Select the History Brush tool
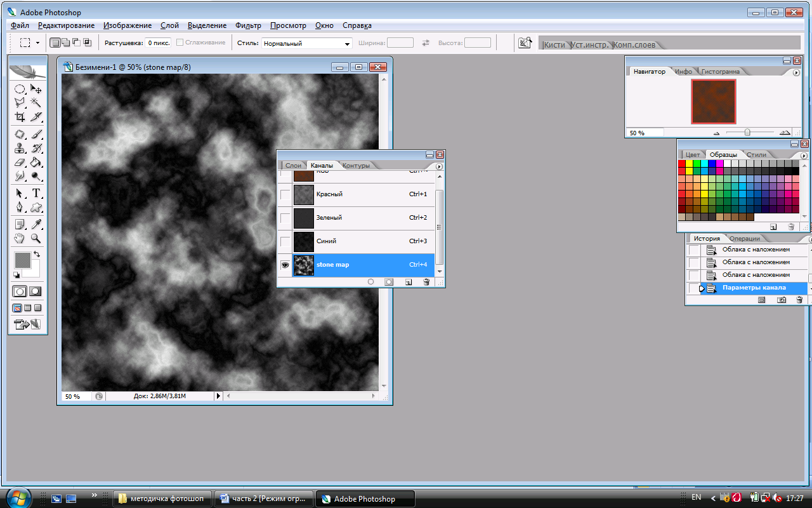The image size is (812, 508). [x=36, y=148]
